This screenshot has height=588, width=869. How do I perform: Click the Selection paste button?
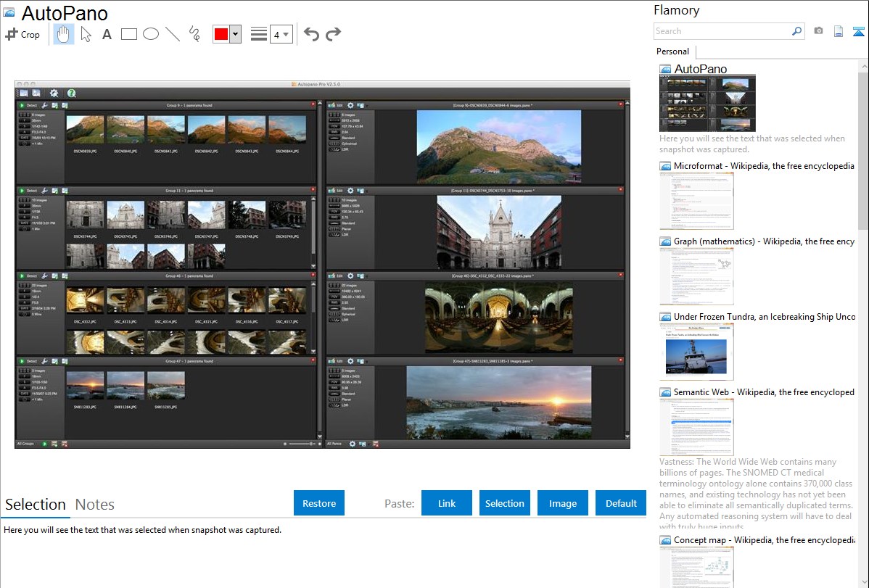click(x=505, y=503)
